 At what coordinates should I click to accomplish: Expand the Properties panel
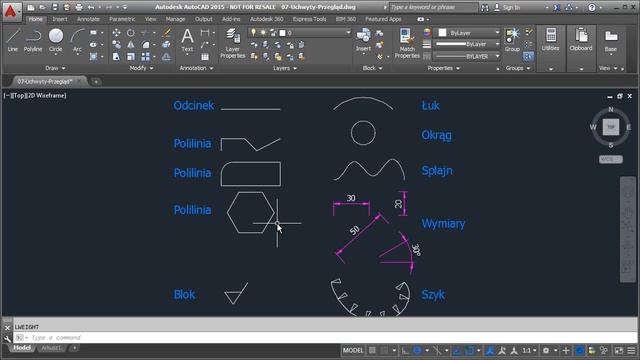click(x=444, y=68)
